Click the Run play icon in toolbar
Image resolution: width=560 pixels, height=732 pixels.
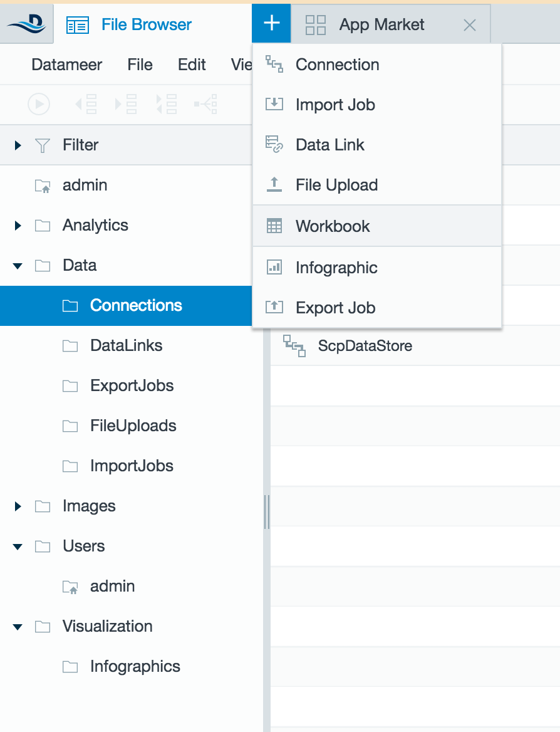tap(39, 104)
